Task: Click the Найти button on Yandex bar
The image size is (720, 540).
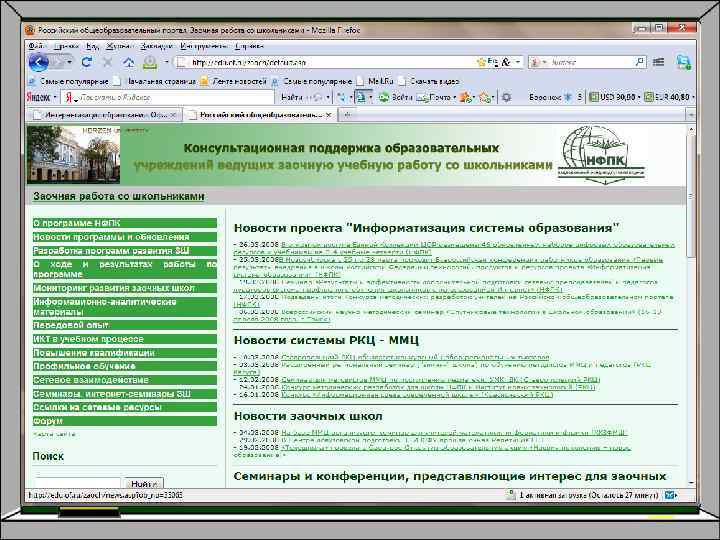Action: click(292, 97)
